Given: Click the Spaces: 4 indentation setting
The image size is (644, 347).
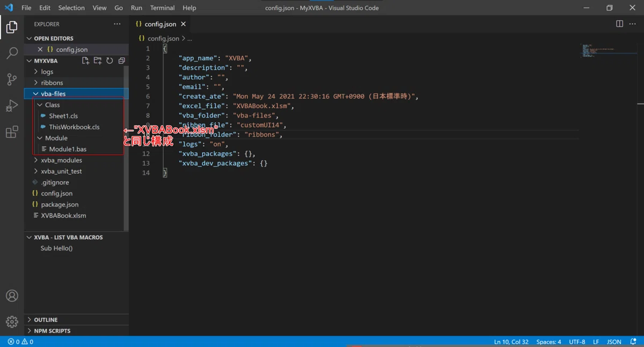Looking at the screenshot, I should [548, 342].
